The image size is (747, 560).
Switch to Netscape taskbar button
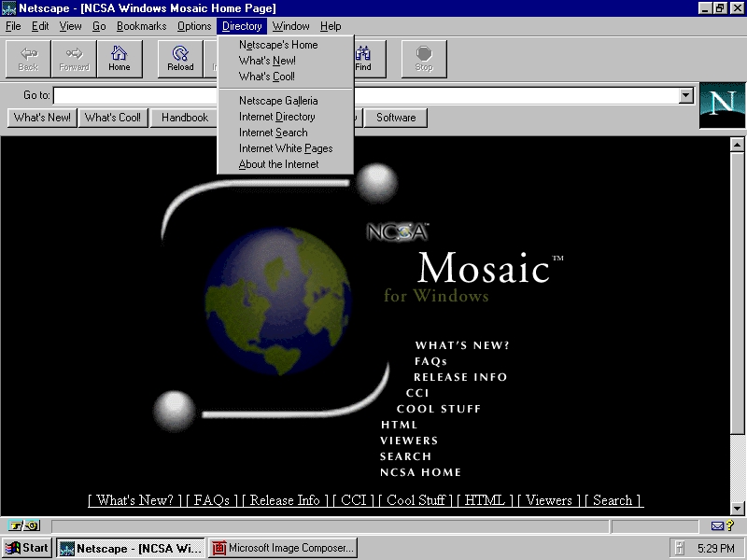tap(131, 548)
